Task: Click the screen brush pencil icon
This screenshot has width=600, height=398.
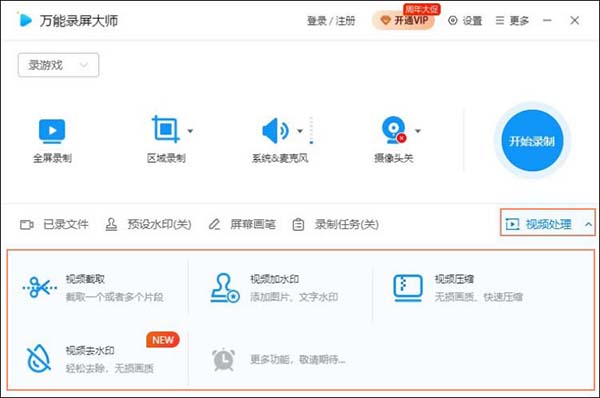Action: pos(214,224)
